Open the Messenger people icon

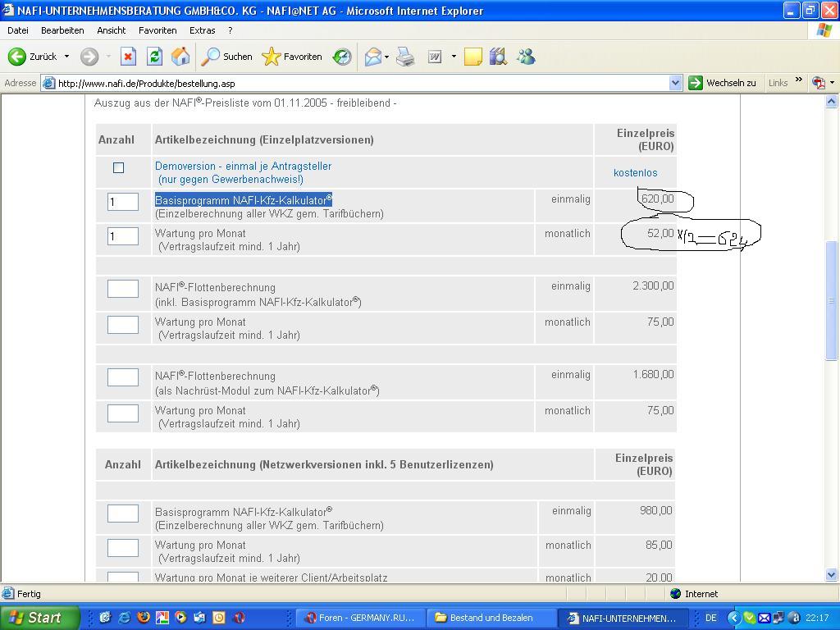526,57
